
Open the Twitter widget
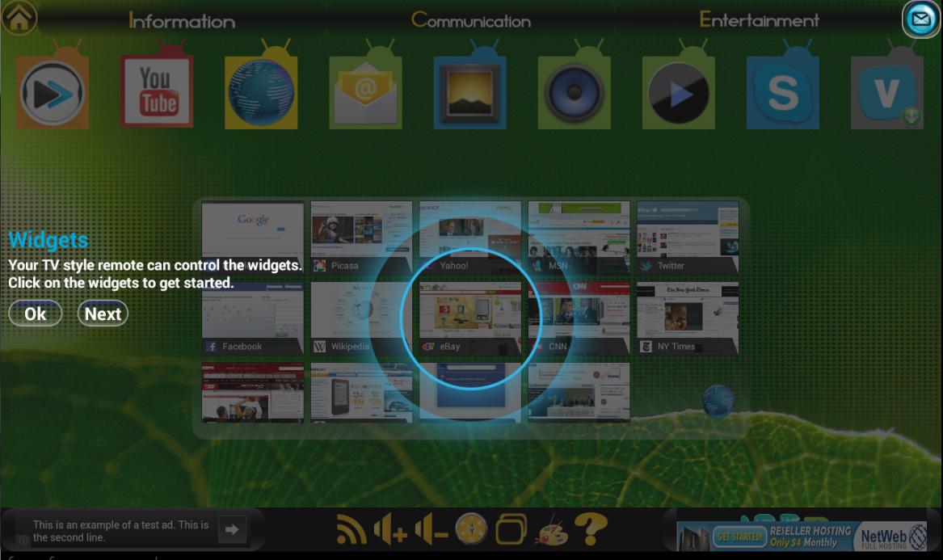pyautogui.click(x=688, y=238)
